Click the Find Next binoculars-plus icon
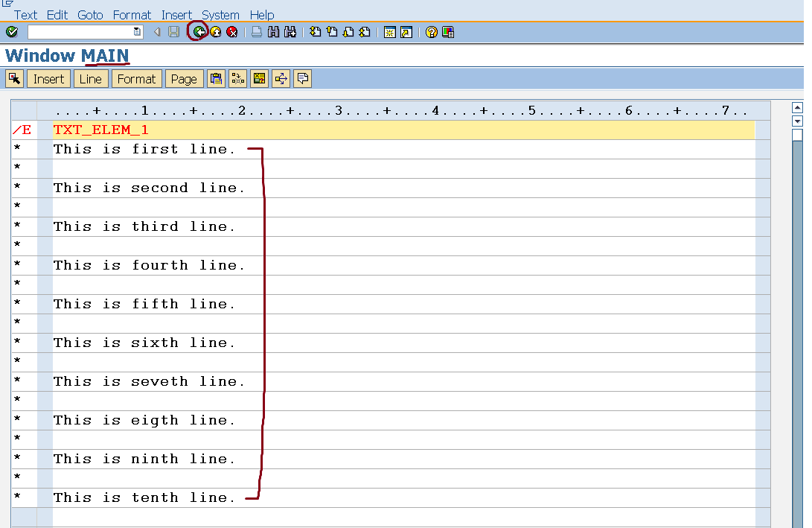Viewport: 812px width, 528px height. tap(290, 32)
